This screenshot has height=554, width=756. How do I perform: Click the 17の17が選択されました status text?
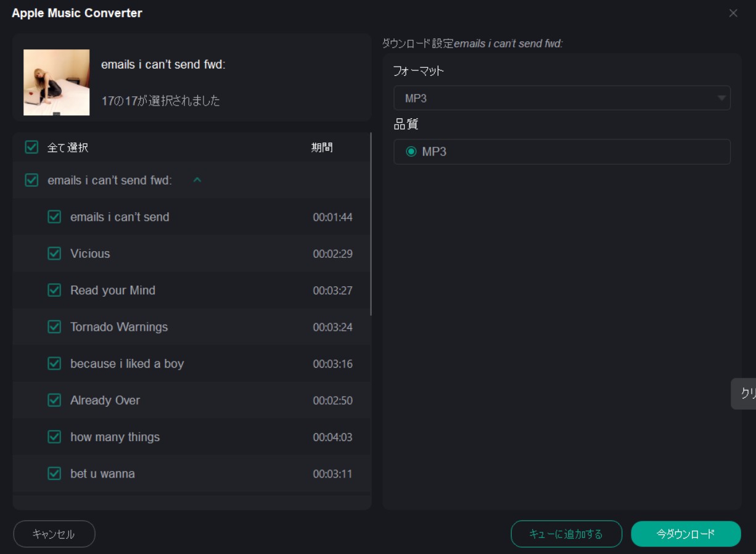pyautogui.click(x=160, y=101)
